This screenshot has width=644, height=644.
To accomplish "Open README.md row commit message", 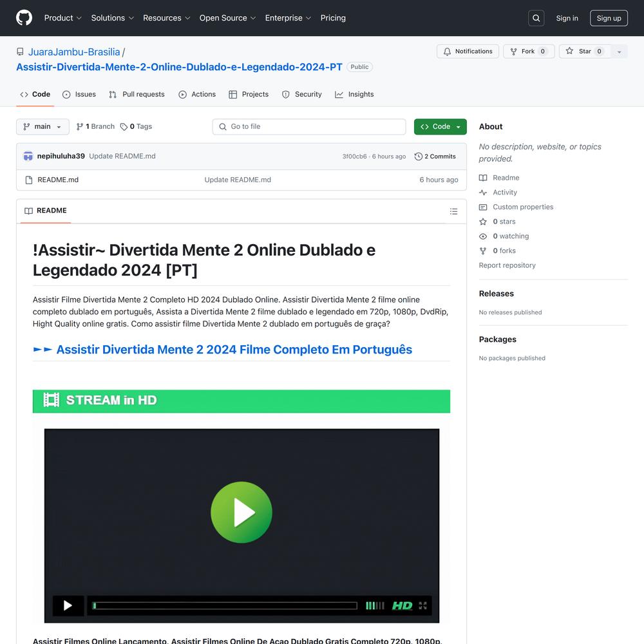I will 238,180.
